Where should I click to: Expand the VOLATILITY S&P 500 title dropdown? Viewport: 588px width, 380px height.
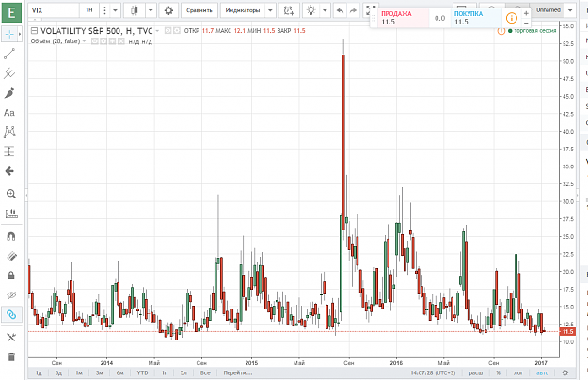click(157, 31)
